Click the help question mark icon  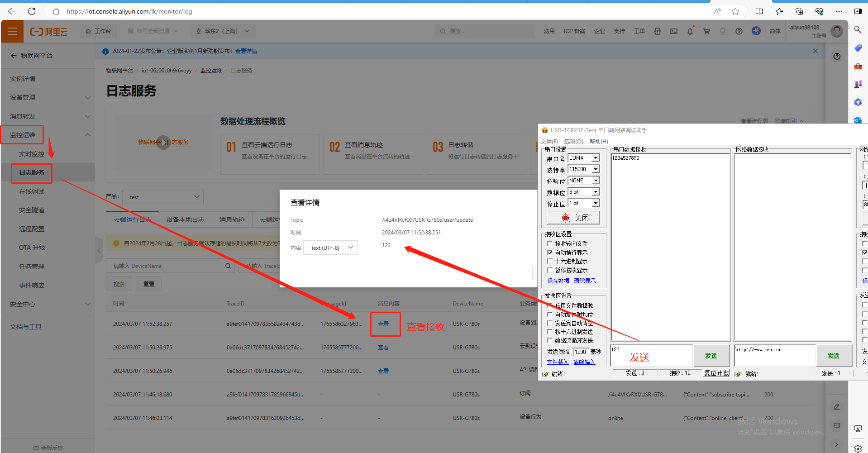[739, 31]
